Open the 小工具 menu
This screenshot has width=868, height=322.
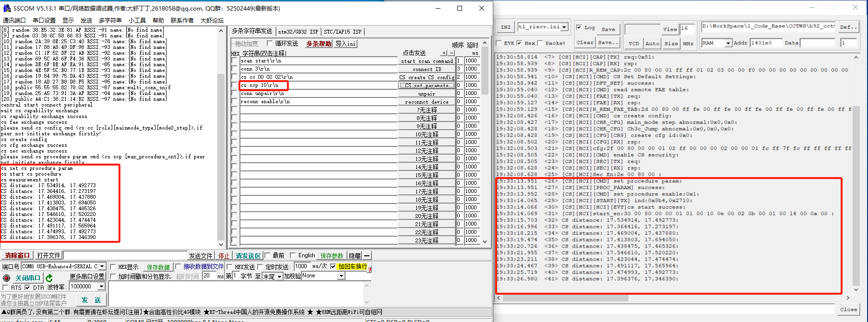point(137,20)
